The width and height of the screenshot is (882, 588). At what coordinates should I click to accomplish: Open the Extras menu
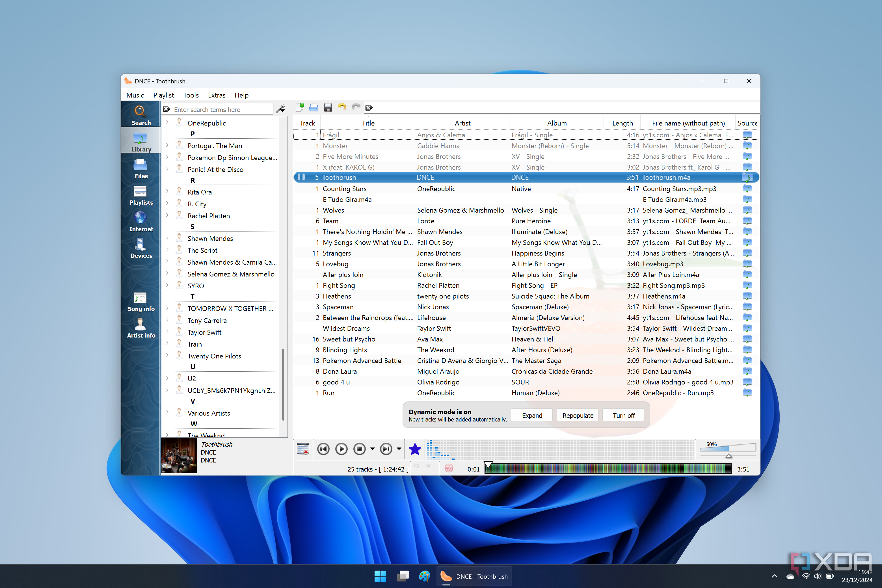tap(217, 95)
